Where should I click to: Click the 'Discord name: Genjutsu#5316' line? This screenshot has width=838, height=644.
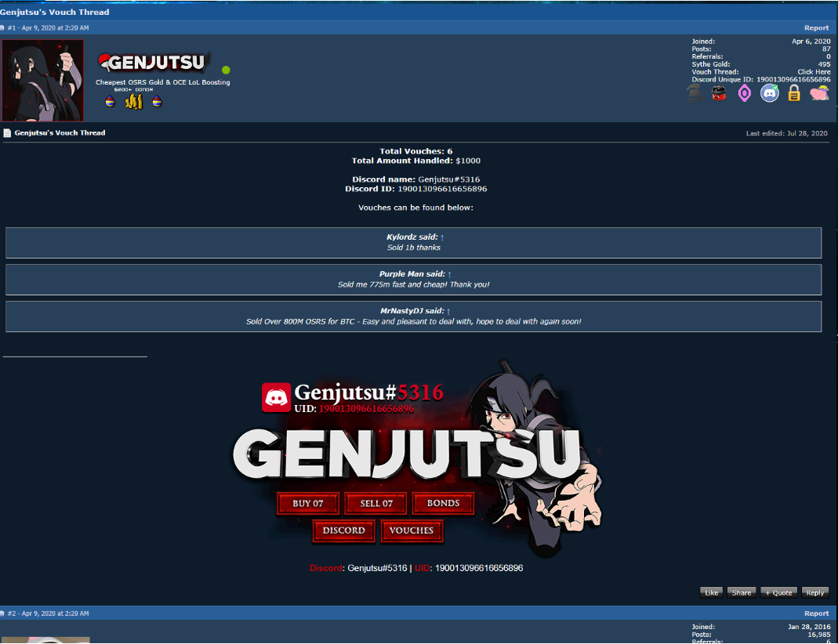coord(415,179)
